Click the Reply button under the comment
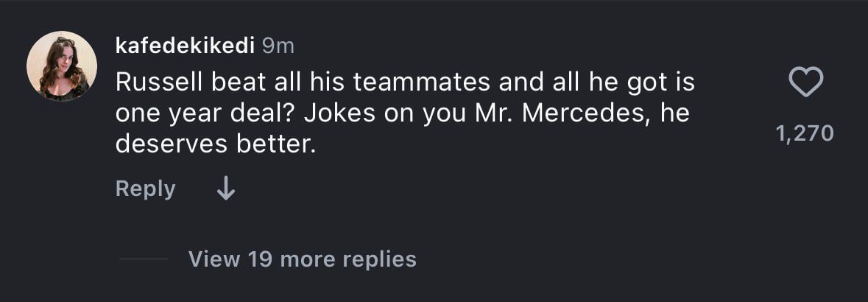Screen dimensions: 868x302 point(145,189)
